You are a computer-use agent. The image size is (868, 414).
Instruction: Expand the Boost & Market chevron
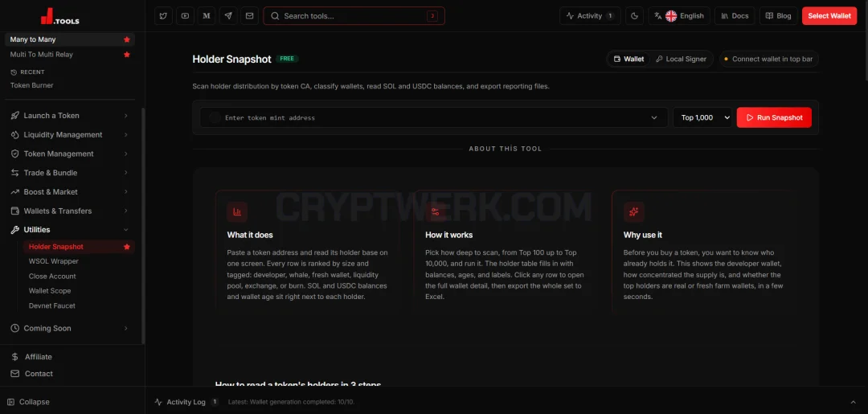(x=126, y=191)
